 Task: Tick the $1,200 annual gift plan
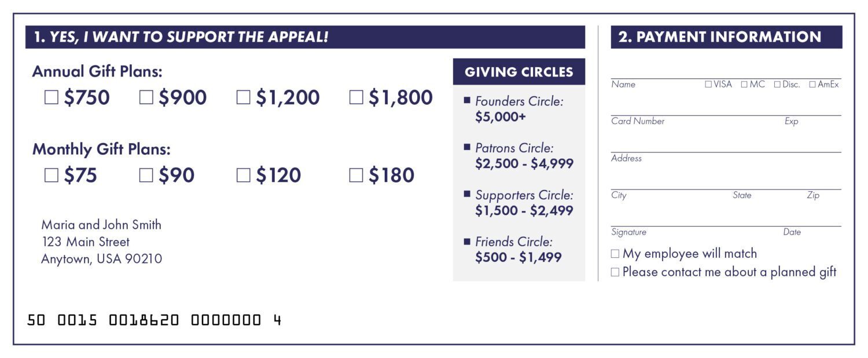tap(244, 98)
